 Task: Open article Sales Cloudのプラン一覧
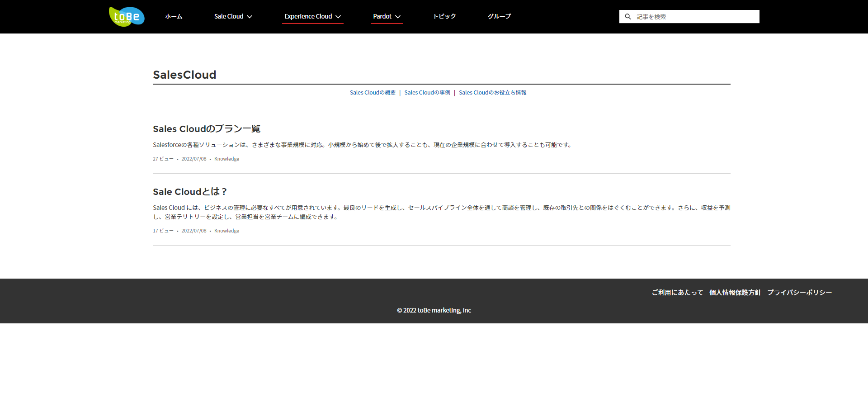point(207,129)
